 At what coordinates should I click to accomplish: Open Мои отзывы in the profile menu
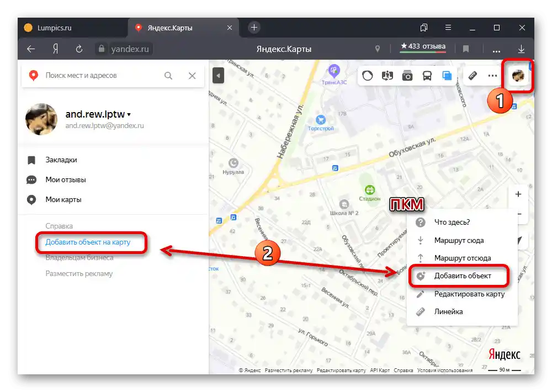(66, 179)
